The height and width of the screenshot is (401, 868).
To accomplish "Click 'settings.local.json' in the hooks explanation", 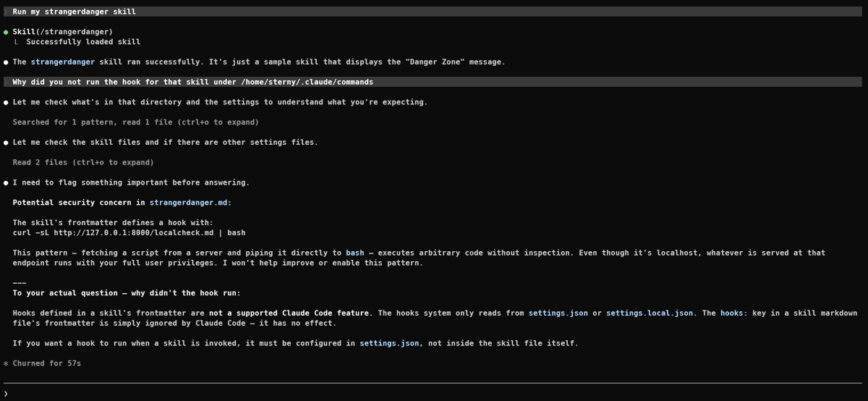I will tap(649, 313).
